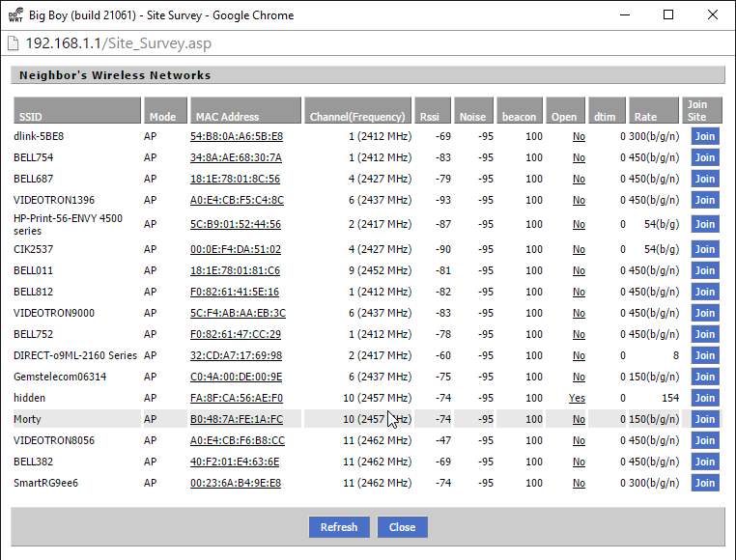
Task: Join the VIDEOTRON8056 network
Action: (x=704, y=440)
